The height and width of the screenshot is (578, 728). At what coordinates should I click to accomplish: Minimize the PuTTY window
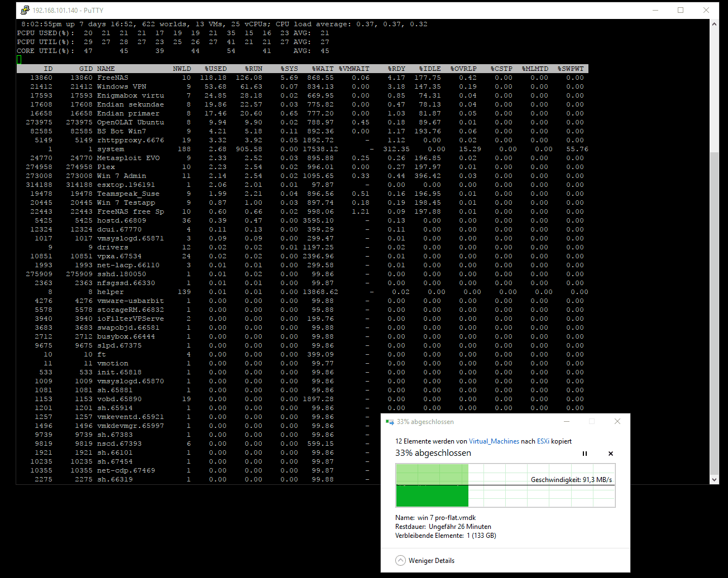point(655,10)
